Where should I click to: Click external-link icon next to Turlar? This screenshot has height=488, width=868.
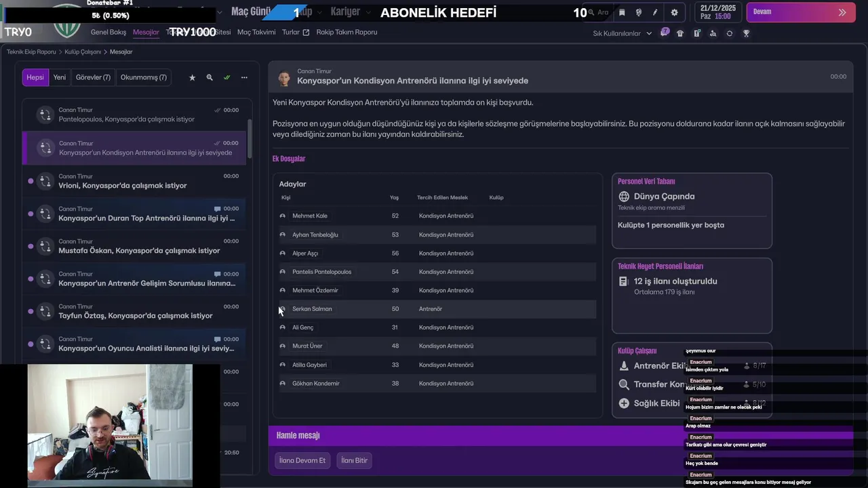pos(306,33)
